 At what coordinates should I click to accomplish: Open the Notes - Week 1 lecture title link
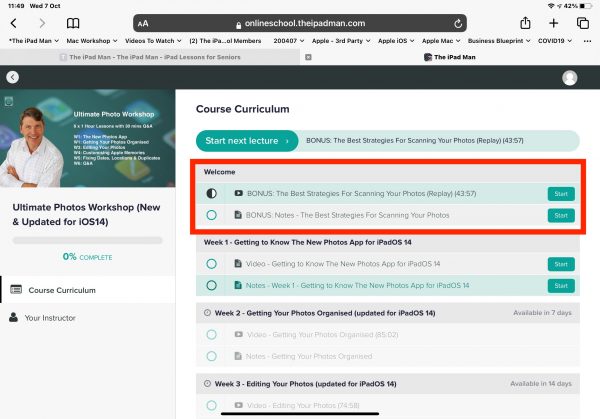357,285
